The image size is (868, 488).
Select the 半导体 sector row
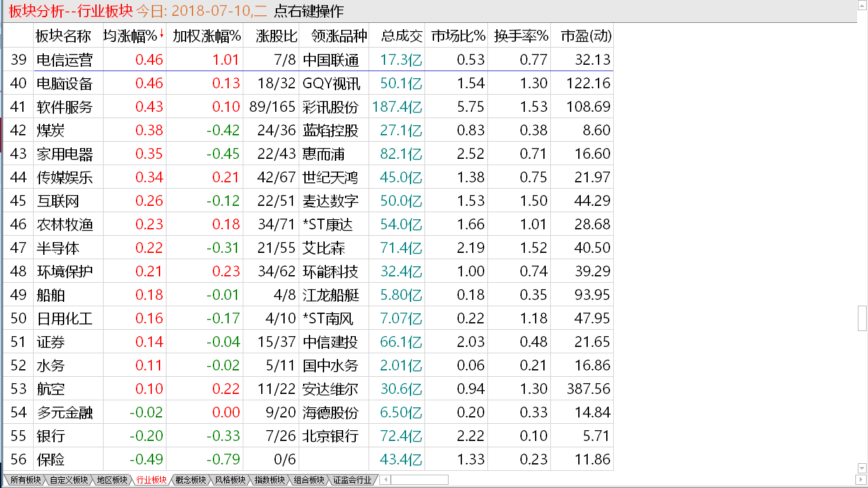(x=308, y=248)
